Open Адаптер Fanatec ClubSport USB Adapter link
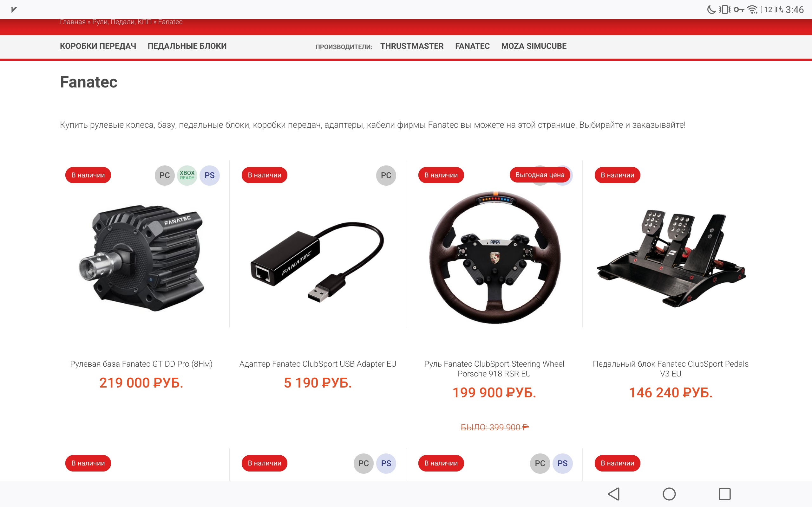Viewport: 812px width, 507px height. pyautogui.click(x=318, y=364)
